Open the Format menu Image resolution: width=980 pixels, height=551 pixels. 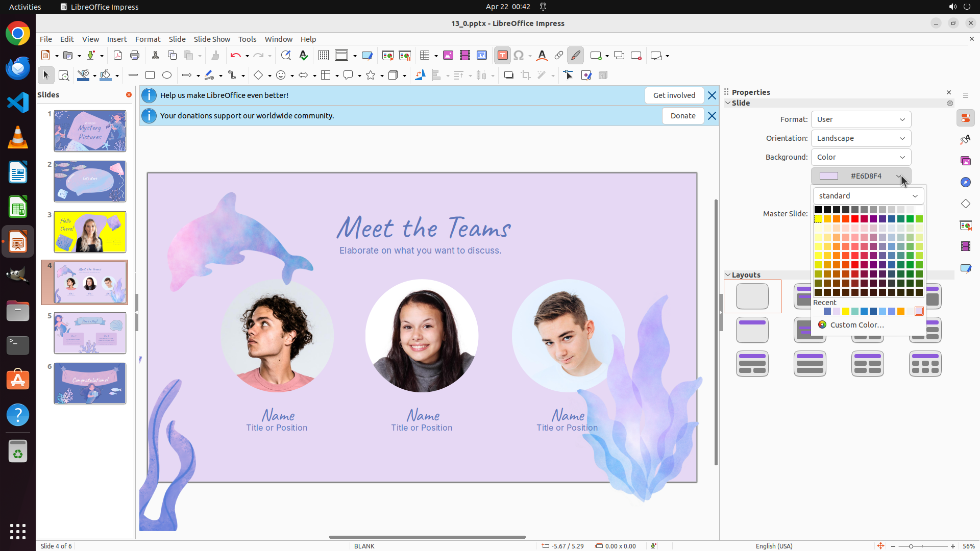[x=148, y=39]
